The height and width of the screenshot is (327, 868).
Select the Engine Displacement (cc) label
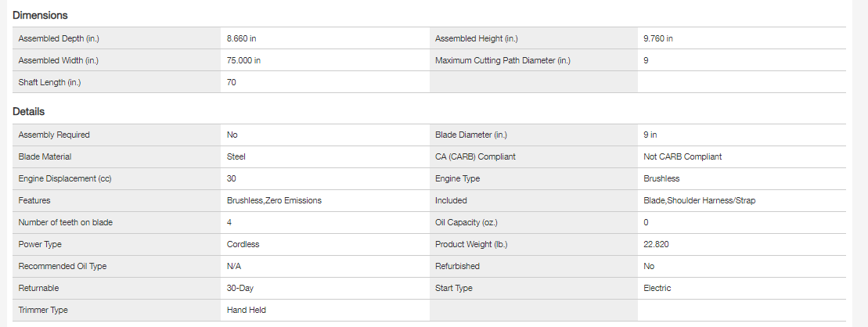[63, 178]
